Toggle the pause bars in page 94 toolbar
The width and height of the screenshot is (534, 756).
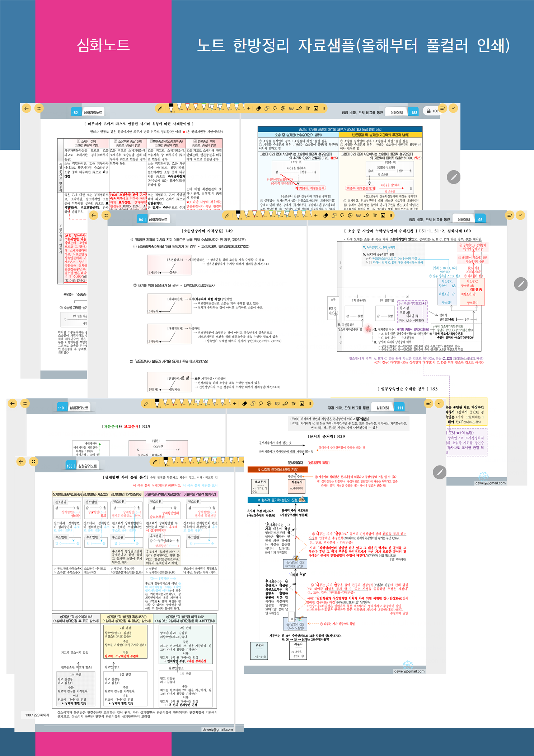pos(390,215)
